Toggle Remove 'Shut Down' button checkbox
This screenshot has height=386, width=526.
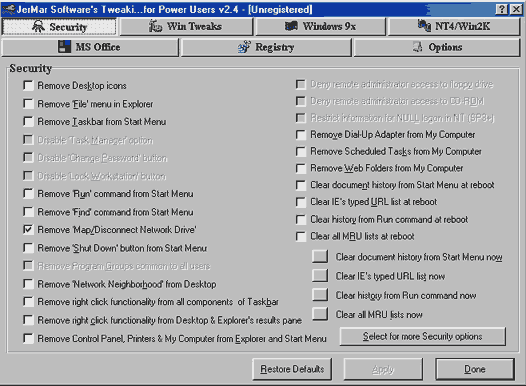point(29,248)
